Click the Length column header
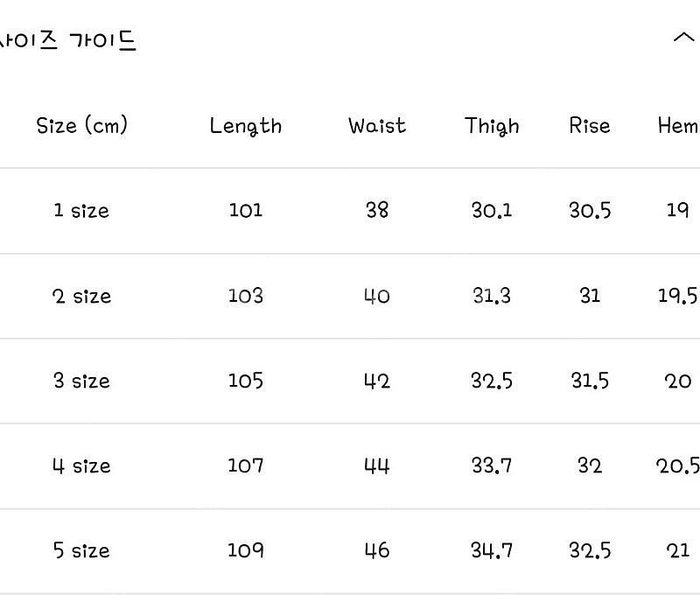This screenshot has width=700, height=602. point(246,126)
